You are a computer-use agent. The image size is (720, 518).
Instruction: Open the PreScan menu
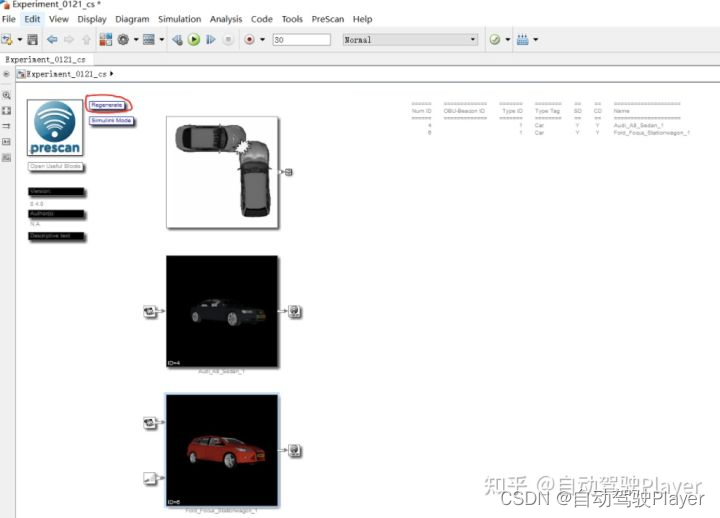pos(328,19)
